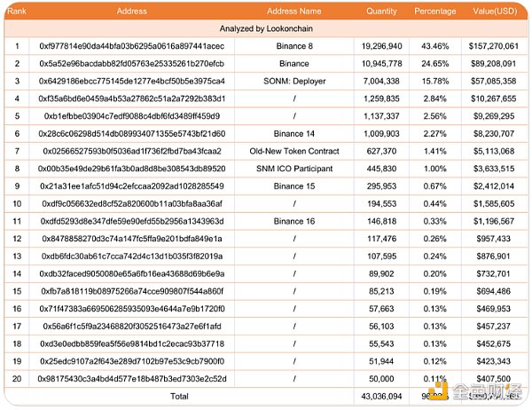532x410 pixels.
Task: Click the SONM: Deployer label
Action: 293,80
